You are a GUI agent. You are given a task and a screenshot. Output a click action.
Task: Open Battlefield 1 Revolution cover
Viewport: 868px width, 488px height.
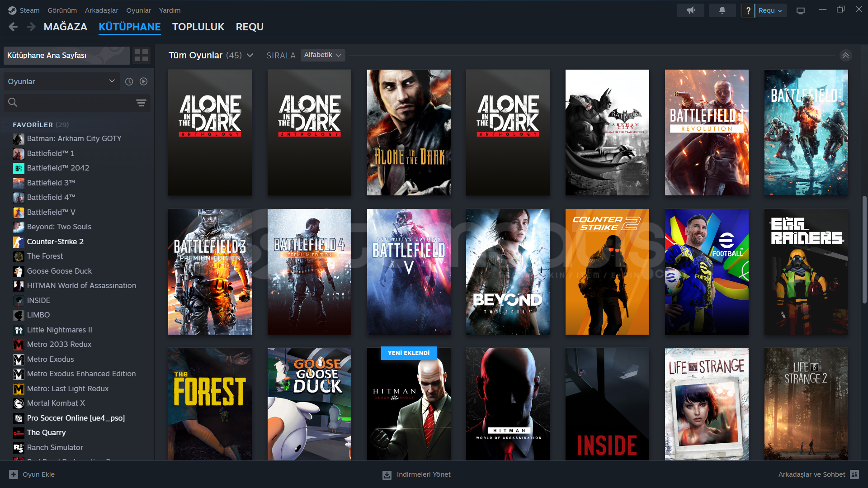[707, 133]
